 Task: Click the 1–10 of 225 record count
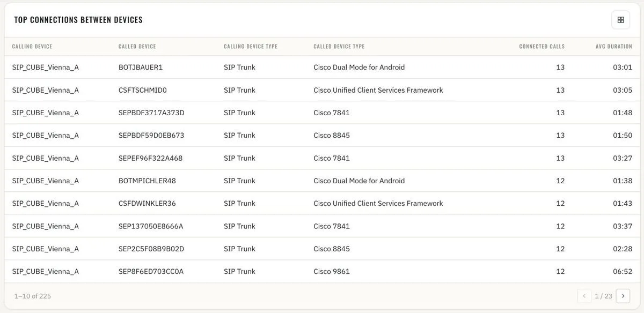(32, 296)
